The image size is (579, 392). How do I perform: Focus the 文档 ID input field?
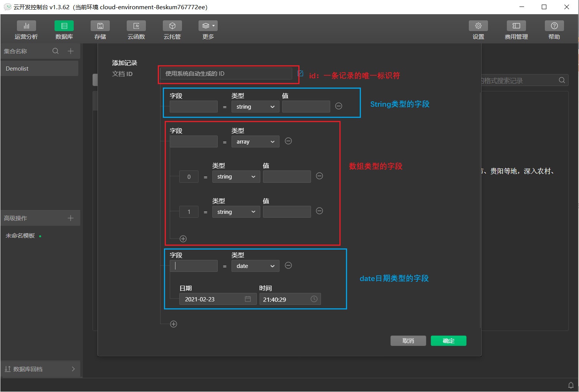226,74
